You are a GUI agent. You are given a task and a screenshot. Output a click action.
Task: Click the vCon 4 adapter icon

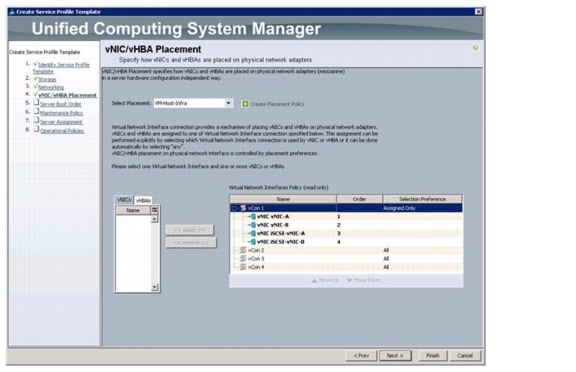243,267
